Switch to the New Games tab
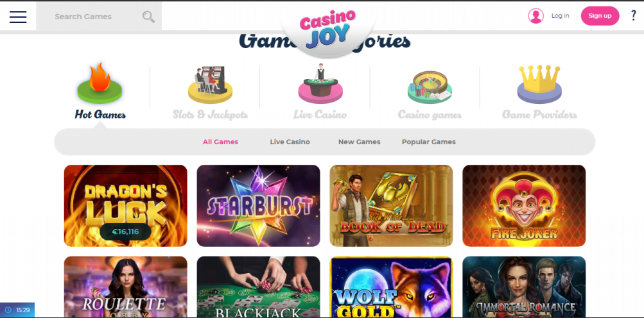 pyautogui.click(x=359, y=142)
